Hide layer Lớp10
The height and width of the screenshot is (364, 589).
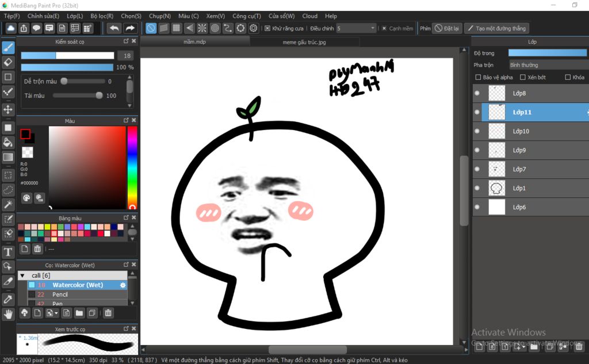477,131
